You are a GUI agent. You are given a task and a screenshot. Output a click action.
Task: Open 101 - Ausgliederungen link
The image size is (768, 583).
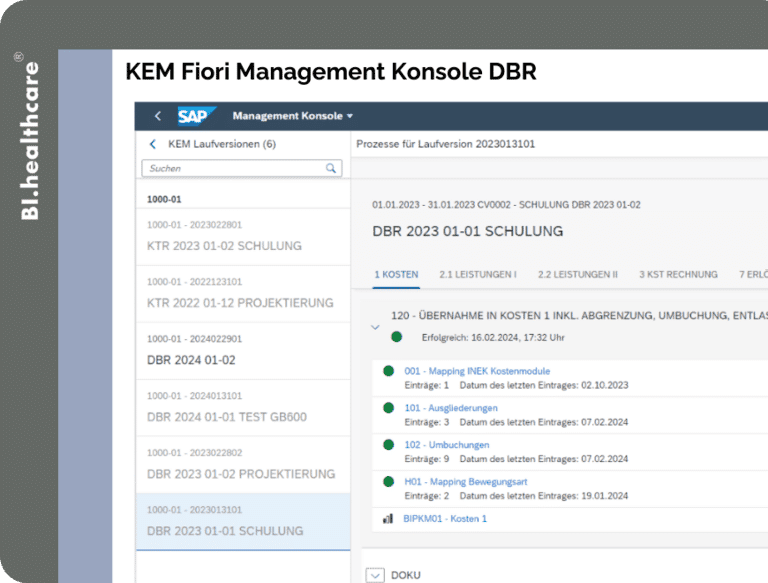(451, 408)
